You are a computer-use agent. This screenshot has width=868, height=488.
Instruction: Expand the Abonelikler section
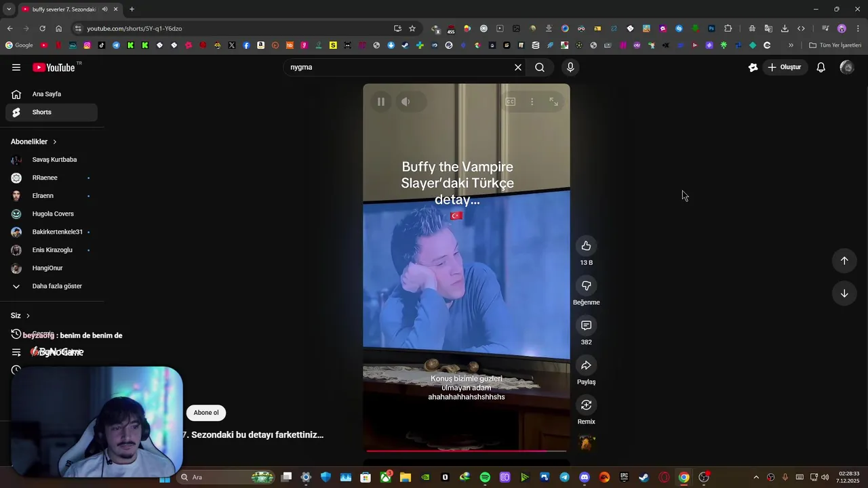click(34, 142)
